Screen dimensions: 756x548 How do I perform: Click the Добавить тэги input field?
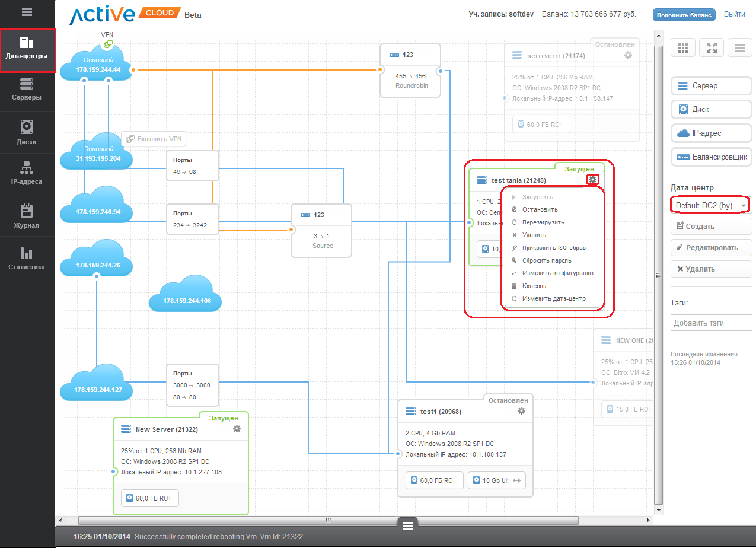point(711,323)
